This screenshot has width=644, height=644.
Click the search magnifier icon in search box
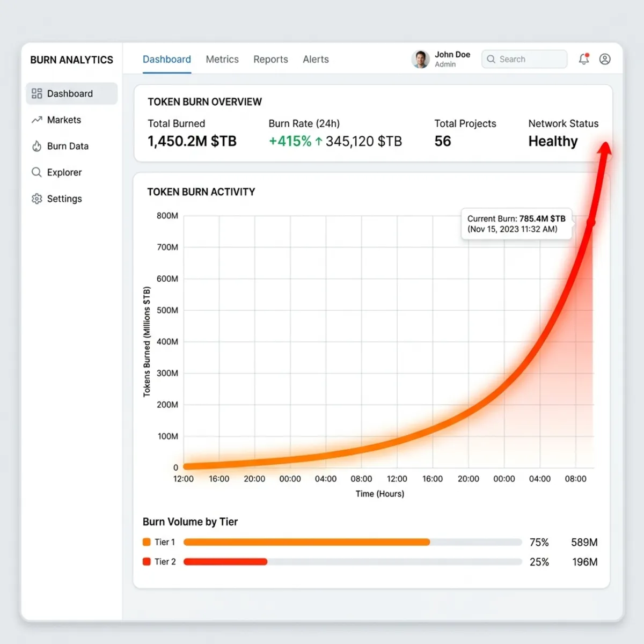[x=491, y=59]
